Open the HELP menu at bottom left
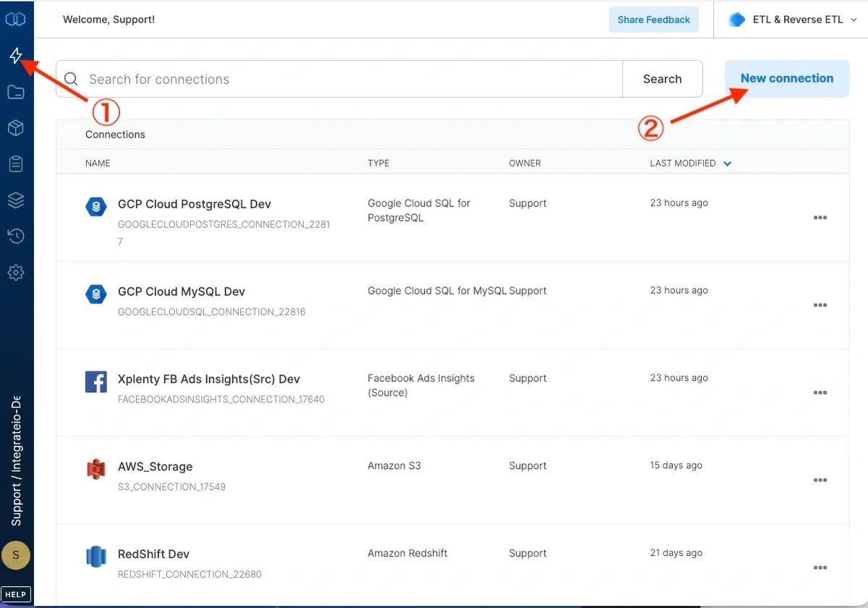868x608 pixels. click(x=15, y=594)
